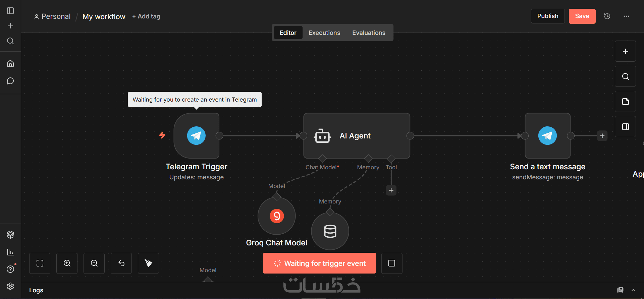The height and width of the screenshot is (299, 644).
Task: Select the Send a text message node
Action: 548,136
